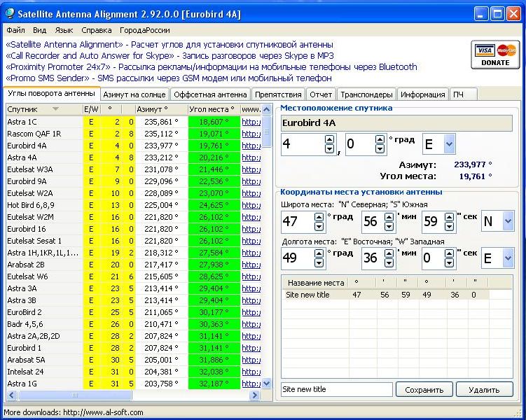Image resolution: width=526 pixels, height=420 pixels.
Task: Open the ГородаРоссии menu
Action: coord(145,30)
